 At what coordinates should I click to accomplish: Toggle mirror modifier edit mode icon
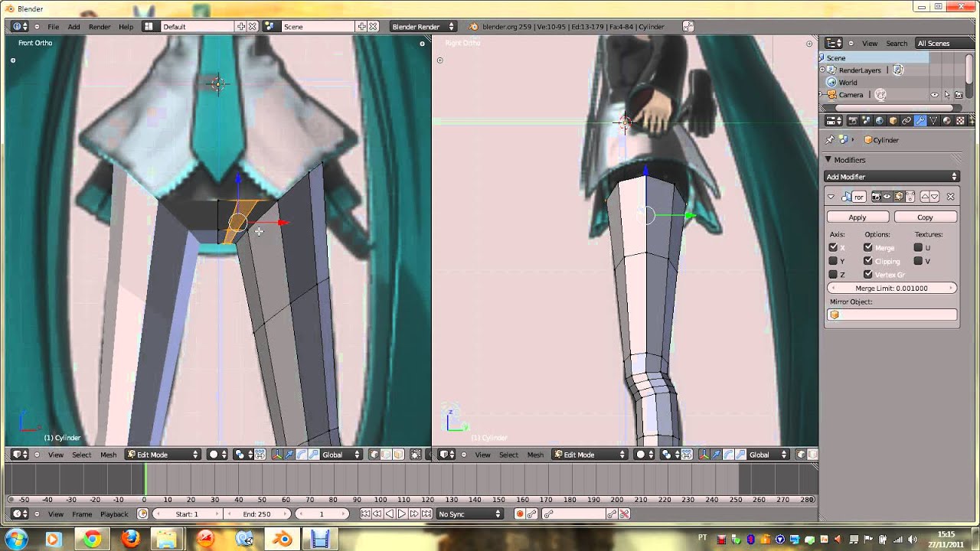(899, 197)
